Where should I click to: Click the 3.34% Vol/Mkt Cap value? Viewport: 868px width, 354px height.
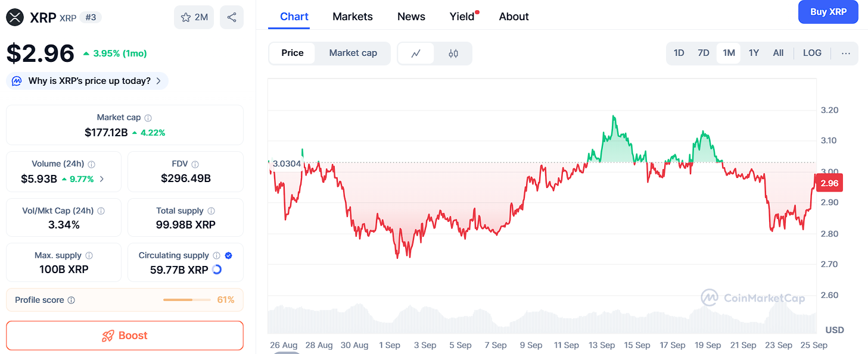64,225
